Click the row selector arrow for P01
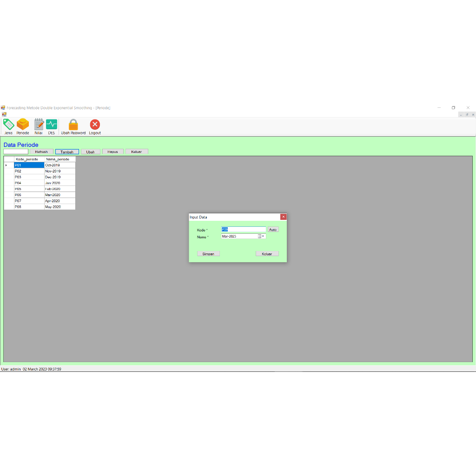The height and width of the screenshot is (476, 476). pos(9,165)
